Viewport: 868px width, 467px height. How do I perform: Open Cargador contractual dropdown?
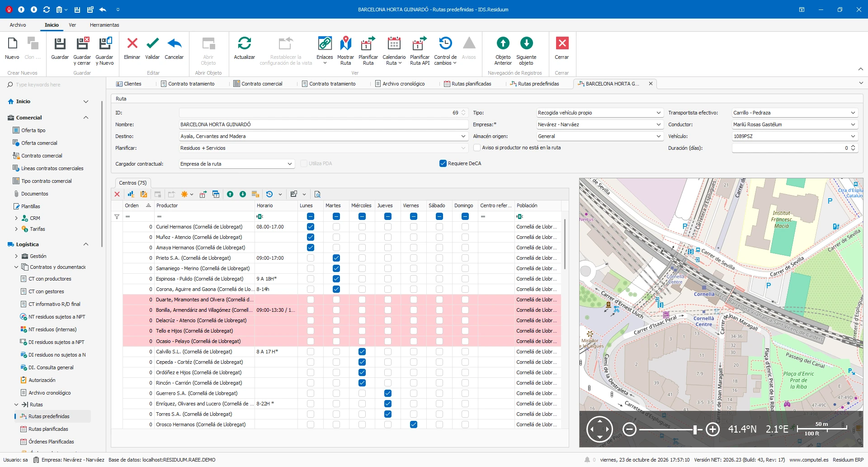290,164
